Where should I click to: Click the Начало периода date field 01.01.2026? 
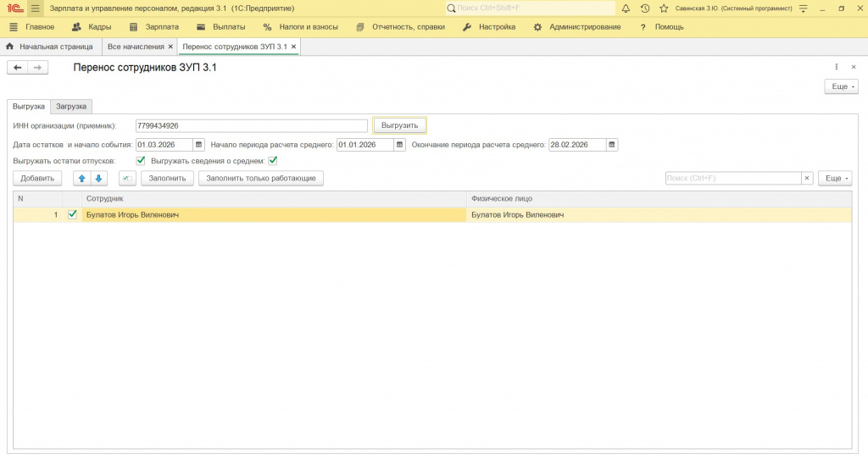click(365, 145)
